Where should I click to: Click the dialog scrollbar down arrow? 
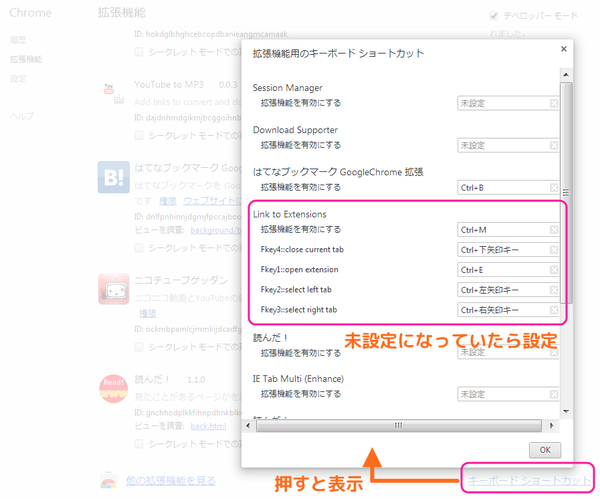(x=566, y=412)
